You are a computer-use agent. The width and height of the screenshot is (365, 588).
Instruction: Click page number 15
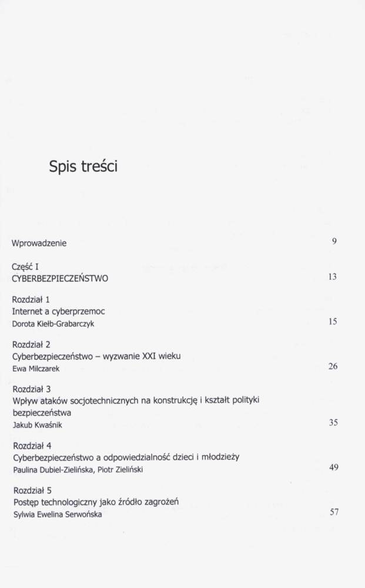pyautogui.click(x=333, y=321)
